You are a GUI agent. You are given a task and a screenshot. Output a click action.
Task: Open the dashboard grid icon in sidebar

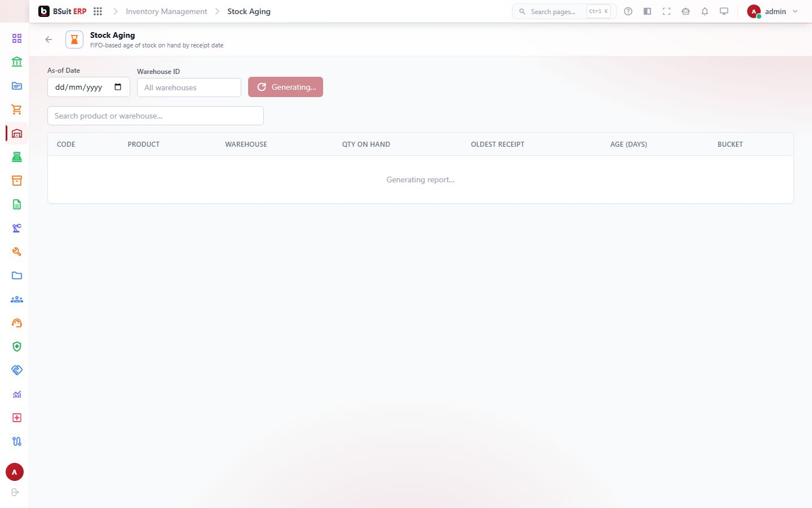pyautogui.click(x=17, y=38)
